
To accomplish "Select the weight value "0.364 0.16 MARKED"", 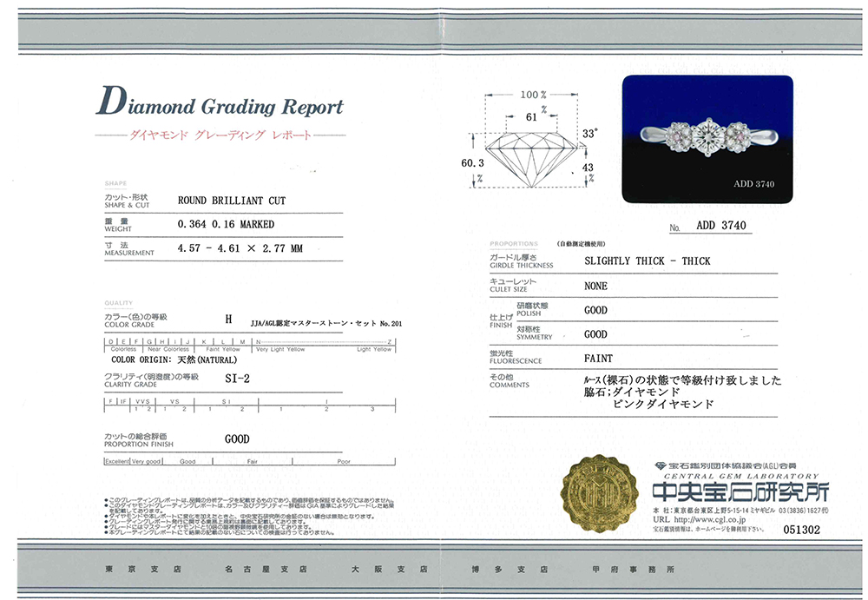I will pos(226,224).
